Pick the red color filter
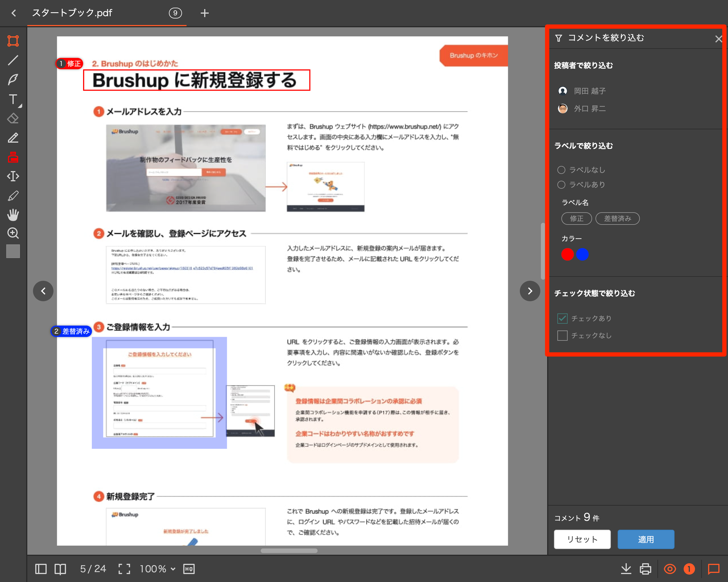728x582 pixels. tap(567, 254)
